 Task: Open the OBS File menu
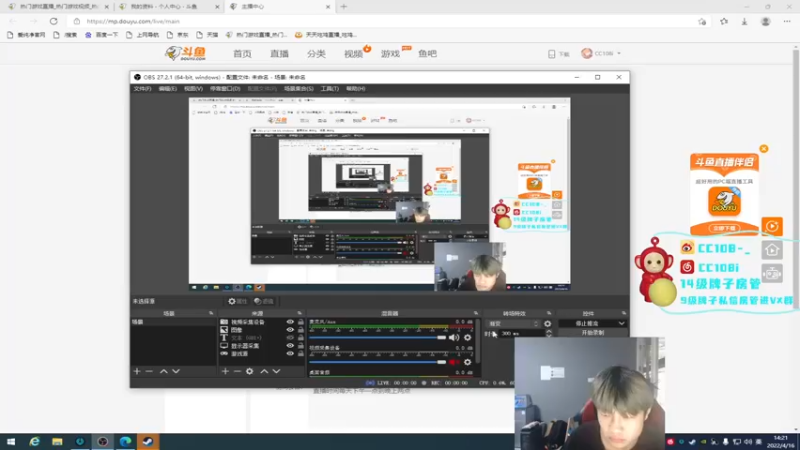coord(142,89)
